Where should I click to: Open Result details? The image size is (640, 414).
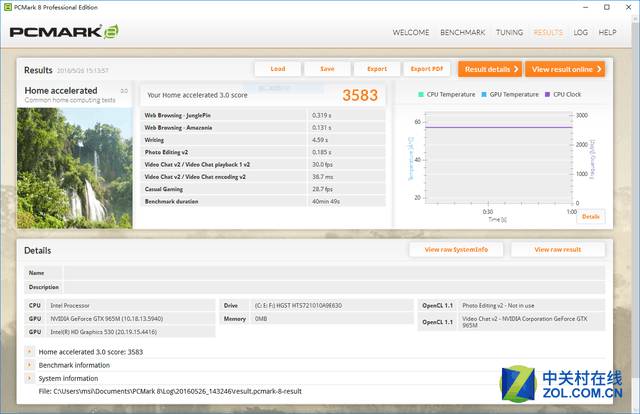(x=490, y=69)
